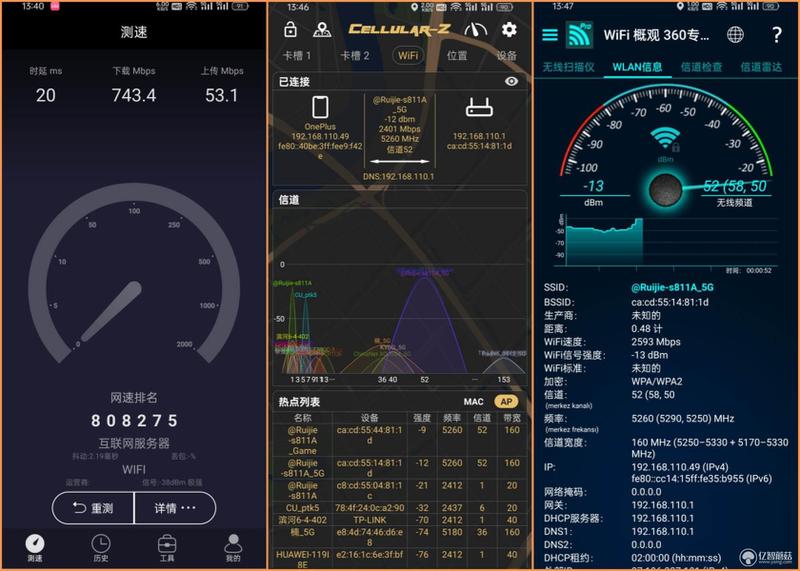Image resolution: width=800 pixels, height=571 pixels.
Task: Select the @Ruijie-s811A_Game hotspot row
Action: point(401,440)
